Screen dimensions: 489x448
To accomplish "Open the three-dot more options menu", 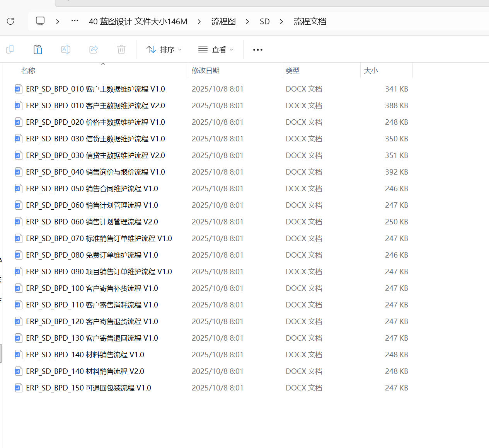I will click(x=257, y=50).
